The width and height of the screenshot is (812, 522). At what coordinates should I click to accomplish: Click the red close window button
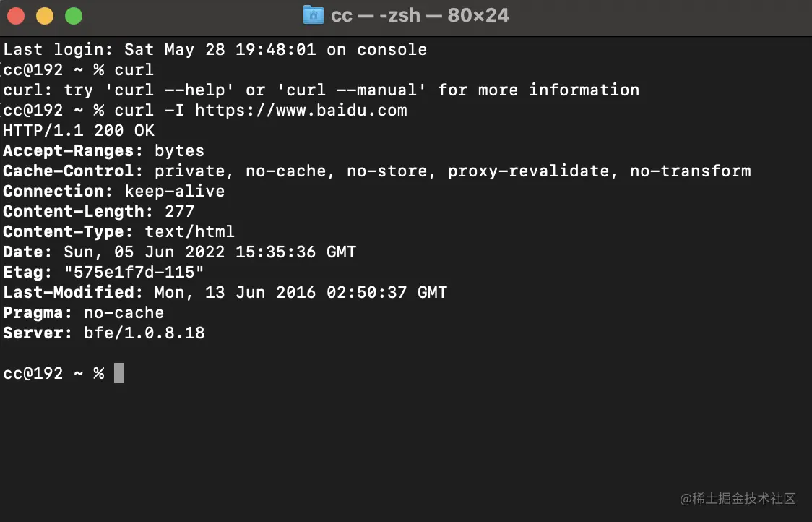tap(16, 15)
